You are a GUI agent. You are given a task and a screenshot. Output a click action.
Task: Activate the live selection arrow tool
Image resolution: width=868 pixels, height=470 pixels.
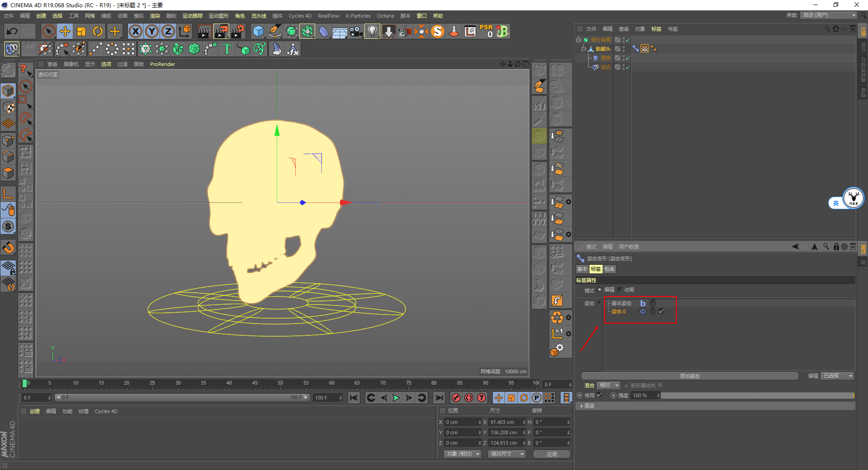(48, 31)
